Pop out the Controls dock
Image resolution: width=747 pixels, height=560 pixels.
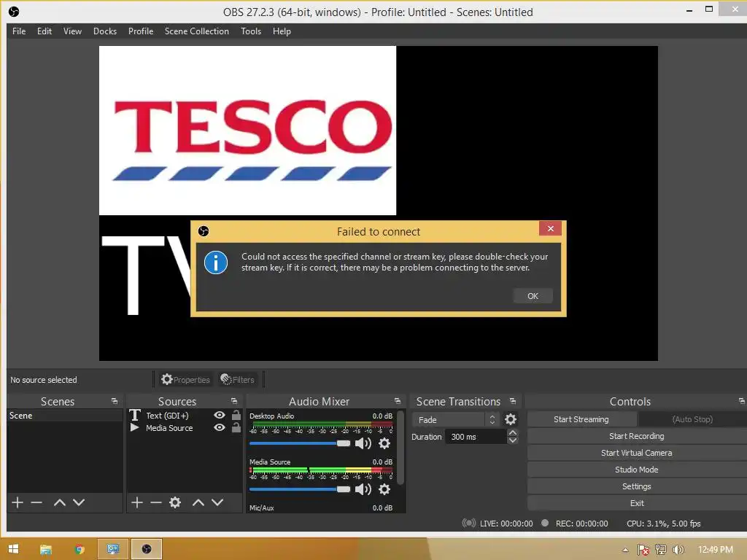(x=742, y=401)
